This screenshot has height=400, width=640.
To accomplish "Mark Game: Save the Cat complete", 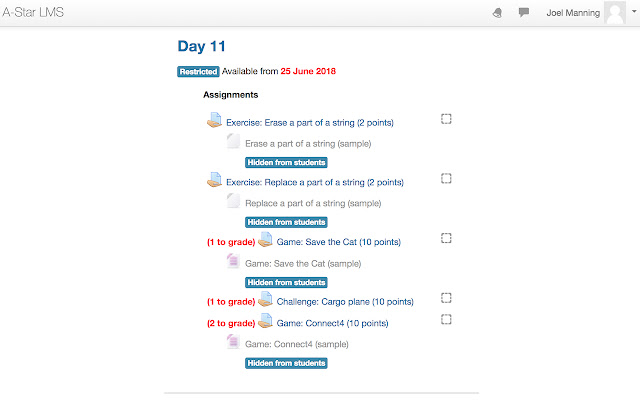I will [446, 238].
